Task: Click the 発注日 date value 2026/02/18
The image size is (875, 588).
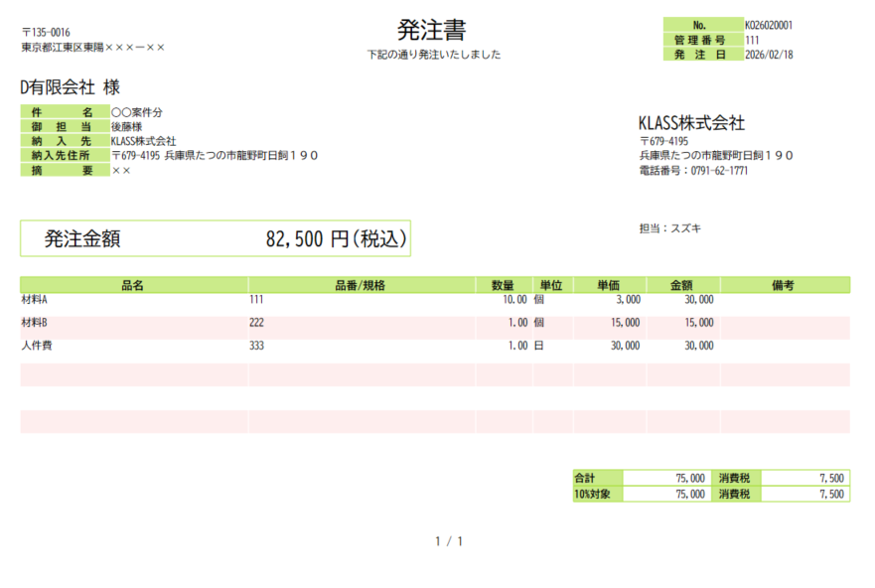Action: pyautogui.click(x=768, y=55)
